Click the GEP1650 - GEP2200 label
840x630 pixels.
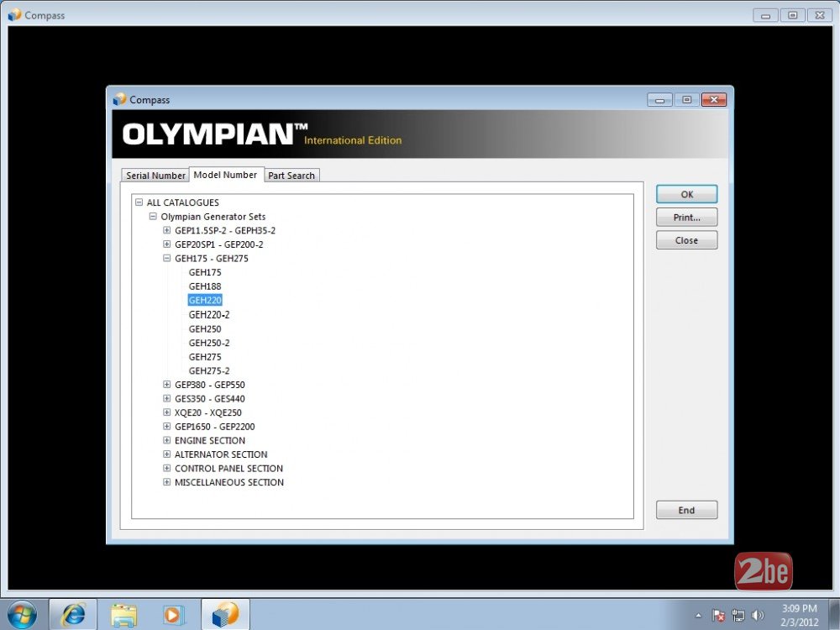point(215,427)
